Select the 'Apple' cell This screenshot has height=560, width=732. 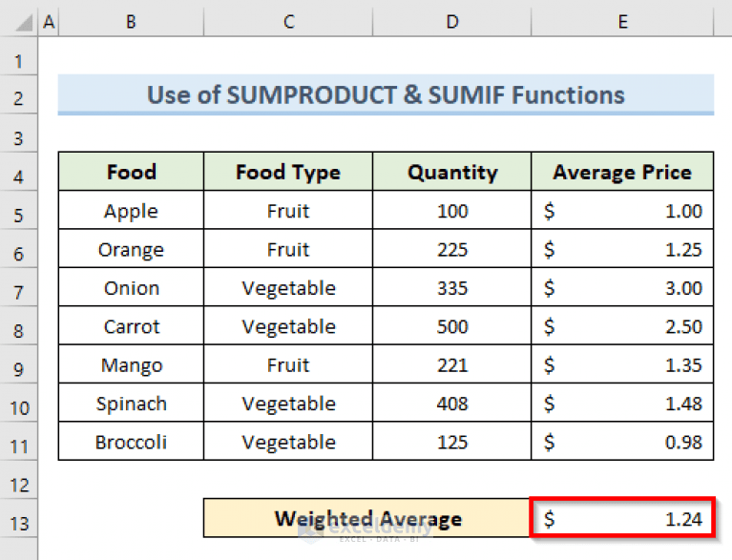coord(131,211)
